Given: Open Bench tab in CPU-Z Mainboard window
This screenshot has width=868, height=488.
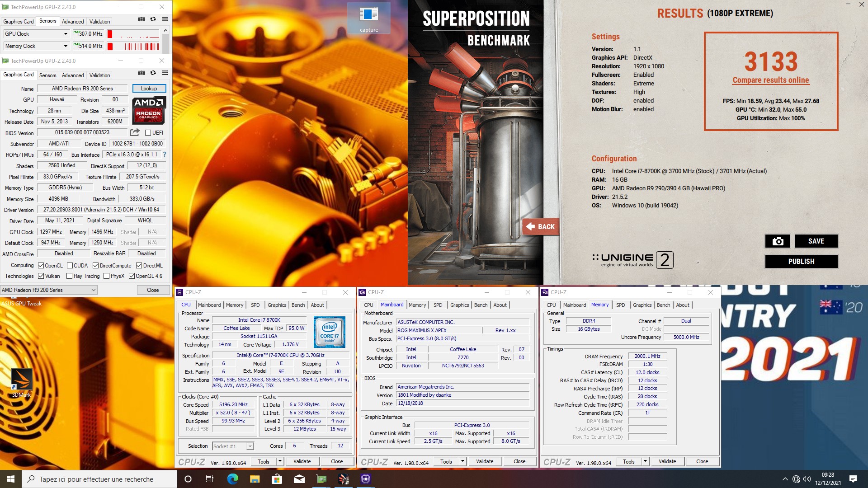Looking at the screenshot, I should tap(481, 305).
